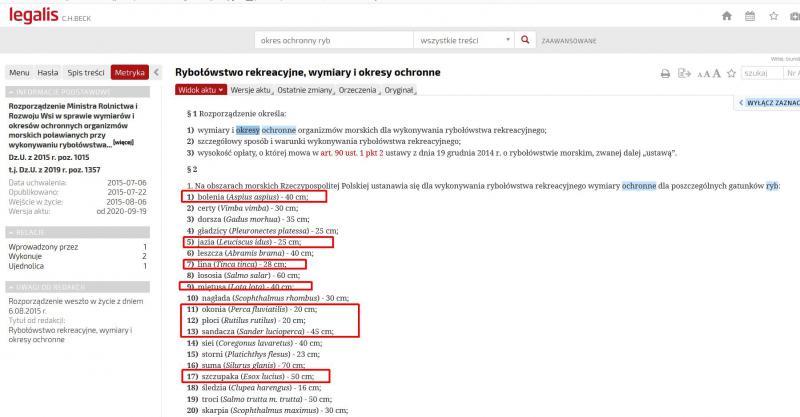This screenshot has height=417, width=800.
Task: Collapse the Informacje podstawowe section
Action: click(77, 92)
